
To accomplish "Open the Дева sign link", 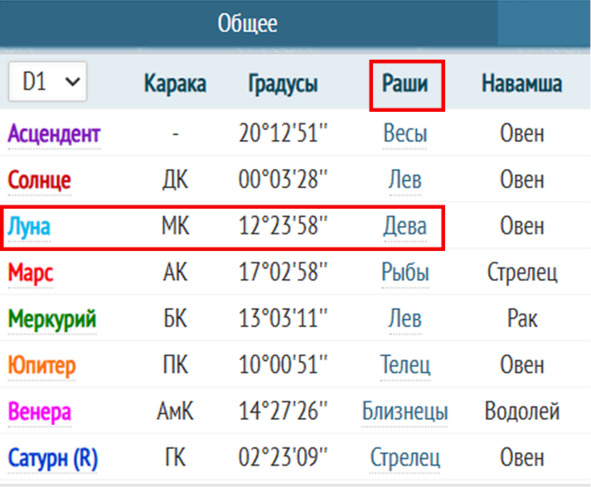I will tap(405, 226).
